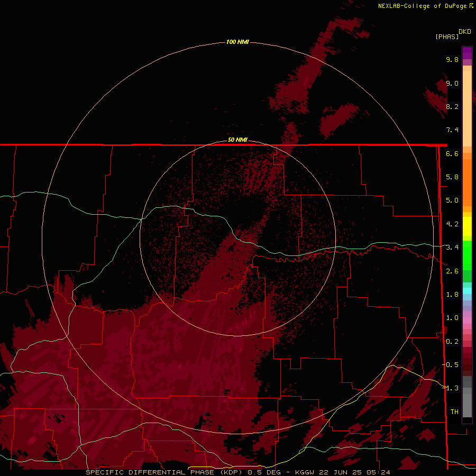
Task: Click the KGGW station identifier in caption
Action: (x=306, y=472)
